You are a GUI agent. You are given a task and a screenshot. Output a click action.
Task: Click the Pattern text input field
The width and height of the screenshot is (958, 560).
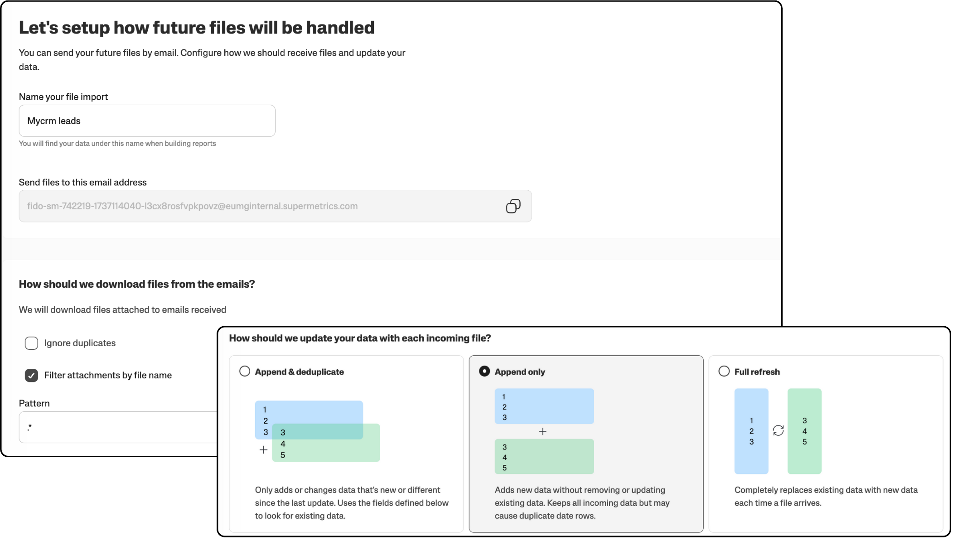(118, 427)
